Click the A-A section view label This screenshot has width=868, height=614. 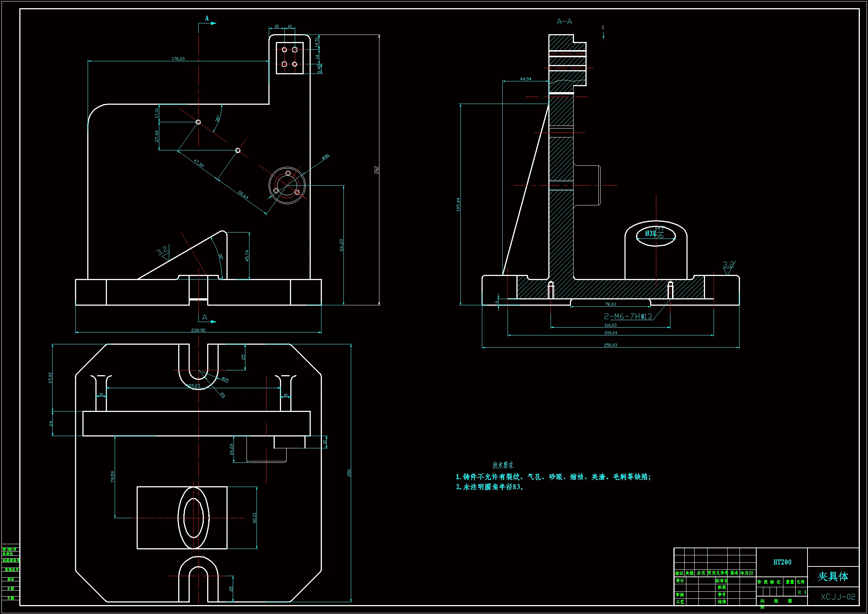click(564, 22)
